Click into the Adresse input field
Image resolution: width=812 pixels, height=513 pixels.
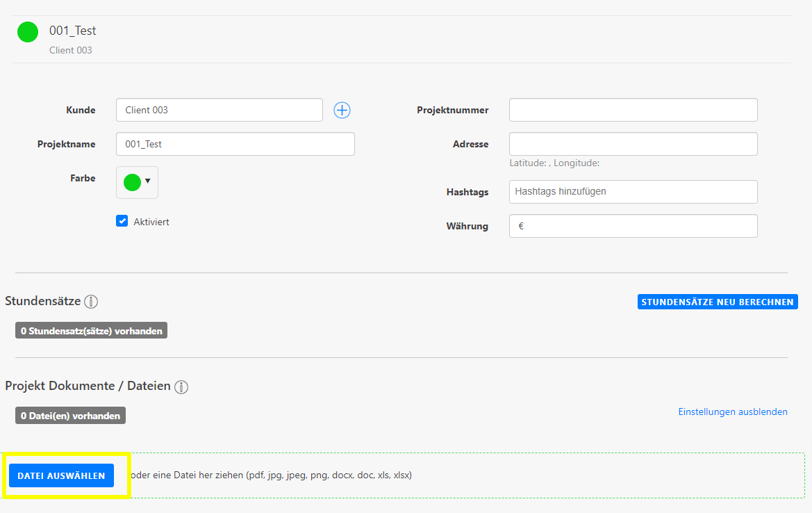633,144
